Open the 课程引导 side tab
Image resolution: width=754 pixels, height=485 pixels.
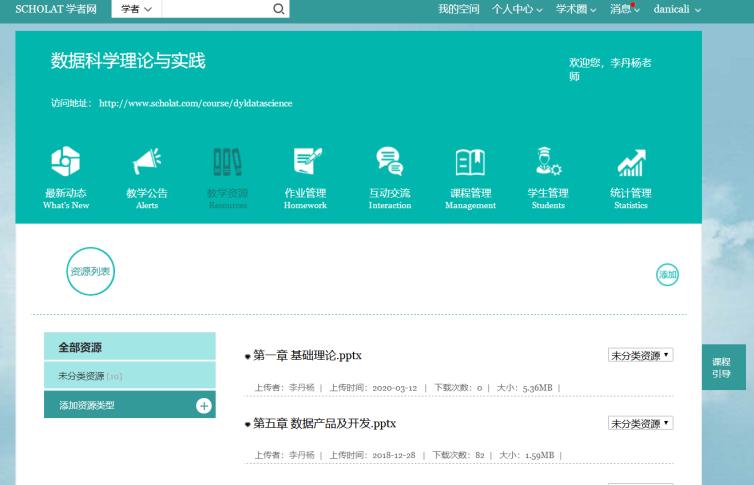722,367
